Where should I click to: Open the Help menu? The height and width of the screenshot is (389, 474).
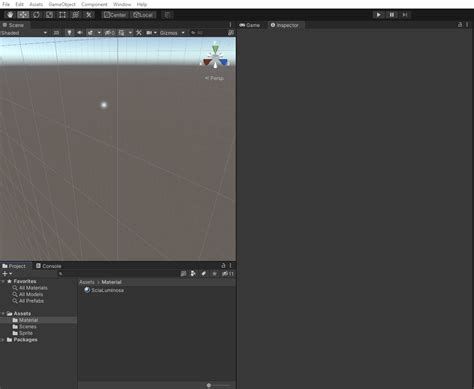[142, 4]
